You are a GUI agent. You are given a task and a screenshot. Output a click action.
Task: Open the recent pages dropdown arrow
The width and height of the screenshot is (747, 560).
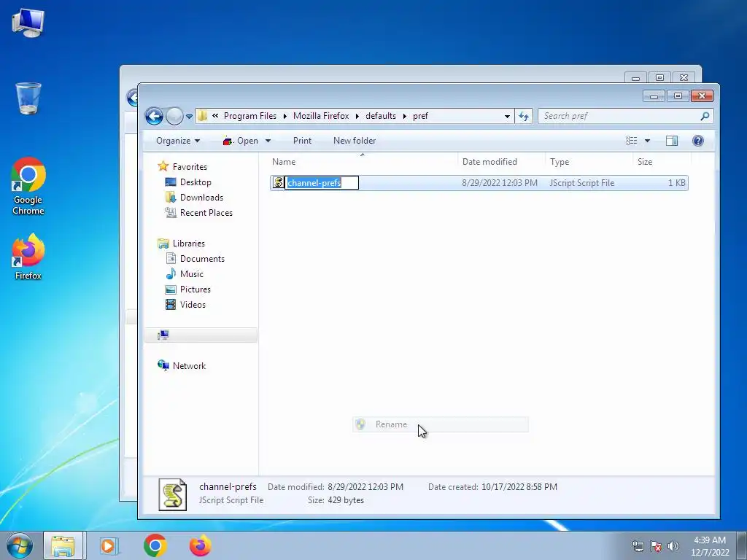click(189, 116)
